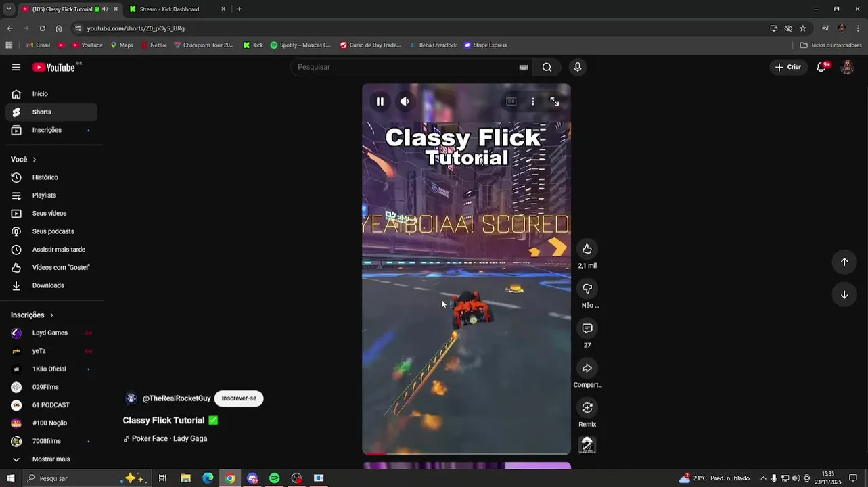Open Histórico in the sidebar
Viewport: 868px width, 487px height.
[x=51, y=177]
